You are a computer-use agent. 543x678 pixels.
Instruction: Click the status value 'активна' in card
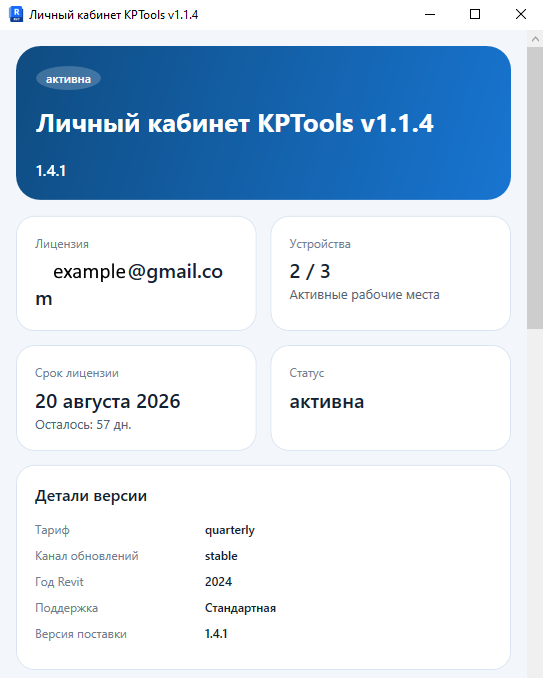[x=327, y=402]
